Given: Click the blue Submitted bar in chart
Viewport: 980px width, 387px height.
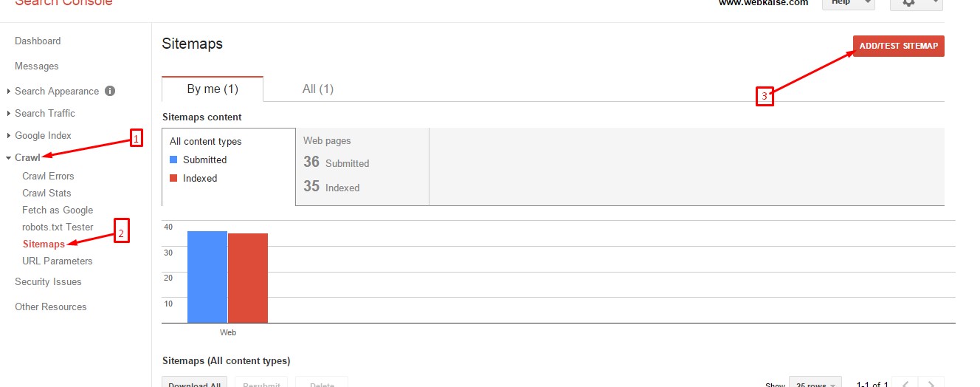Looking at the screenshot, I should pyautogui.click(x=207, y=277).
